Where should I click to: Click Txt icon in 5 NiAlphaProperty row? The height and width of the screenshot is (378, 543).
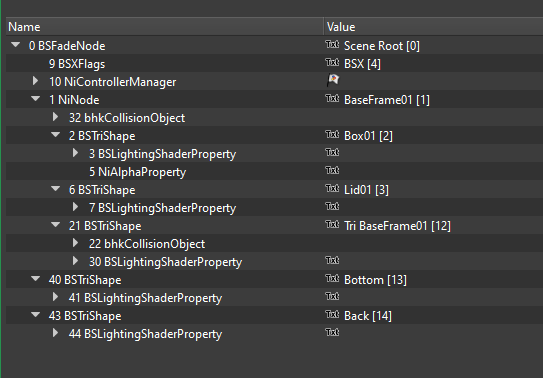[x=332, y=170]
